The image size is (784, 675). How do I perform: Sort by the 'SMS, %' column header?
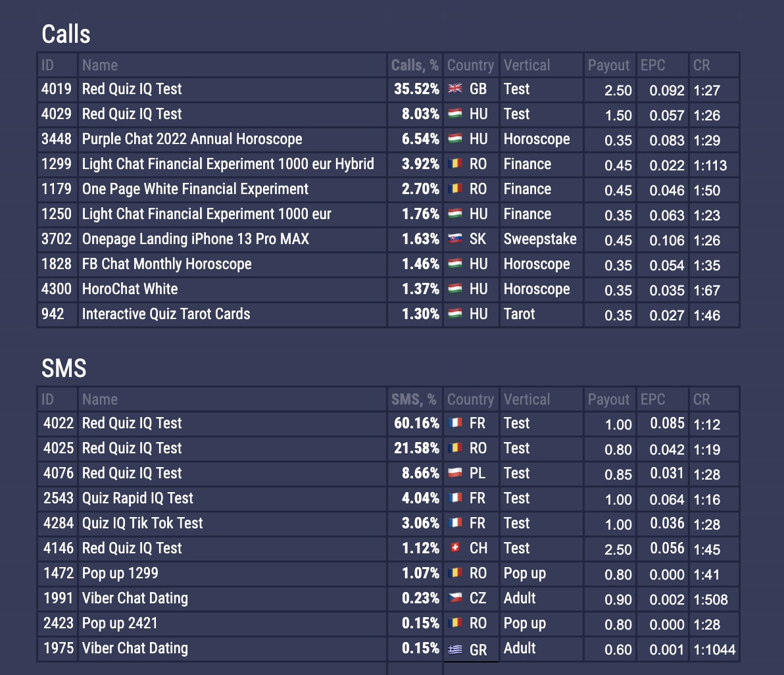pyautogui.click(x=413, y=399)
